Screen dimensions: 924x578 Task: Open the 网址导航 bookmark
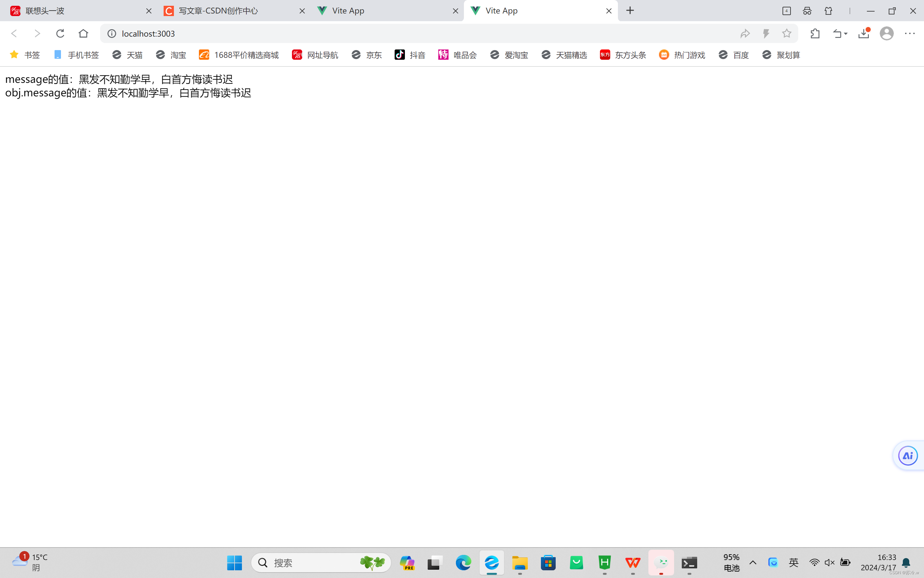pos(315,55)
